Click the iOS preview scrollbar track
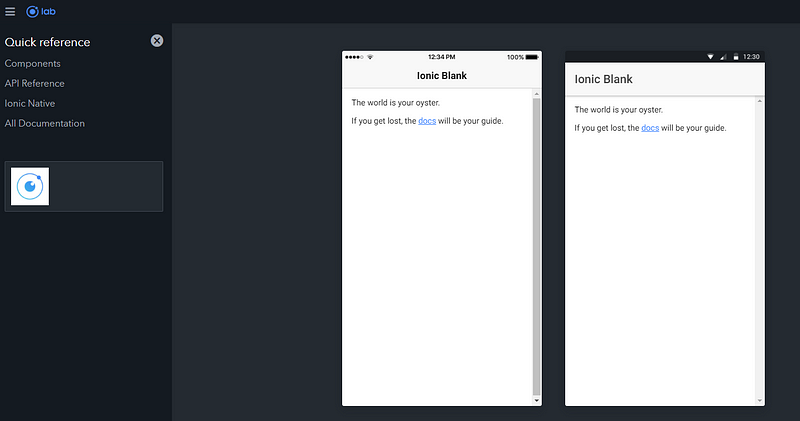This screenshot has height=421, width=800. tap(536, 247)
